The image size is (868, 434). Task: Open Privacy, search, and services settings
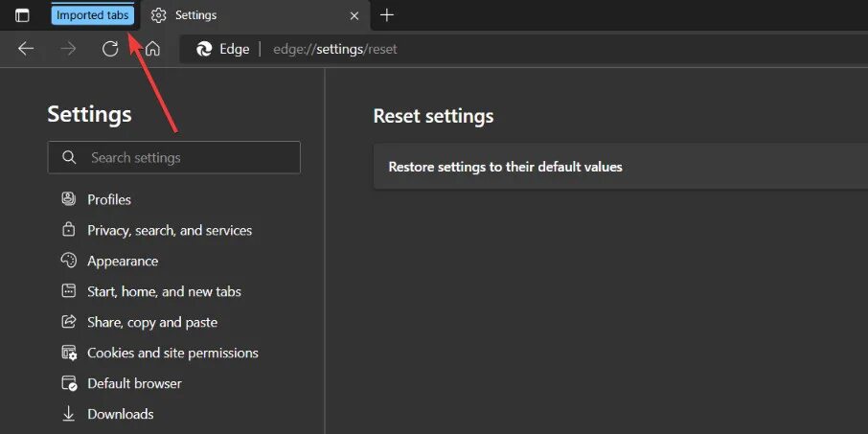[x=170, y=230]
